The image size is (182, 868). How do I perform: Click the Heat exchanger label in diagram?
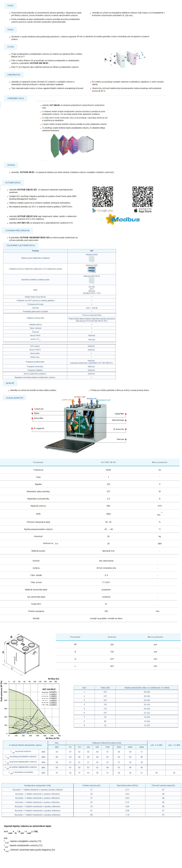(118, 420)
